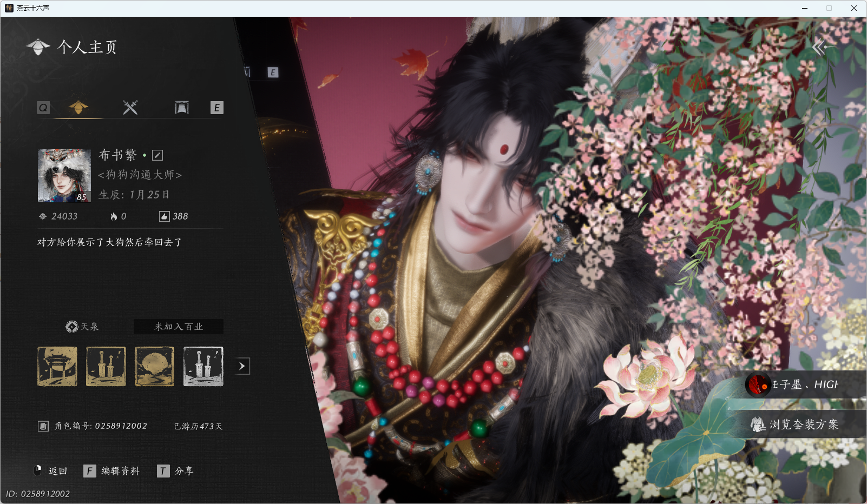The height and width of the screenshot is (504, 867).
Task: Click the mouse back icon
Action: tap(38, 470)
